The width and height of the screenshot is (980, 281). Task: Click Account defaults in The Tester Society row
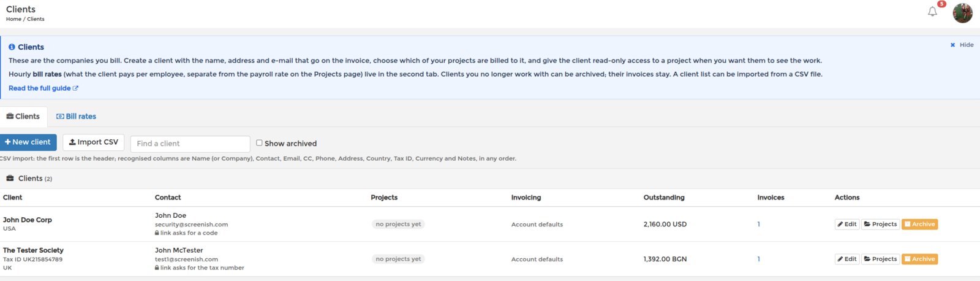click(x=537, y=260)
